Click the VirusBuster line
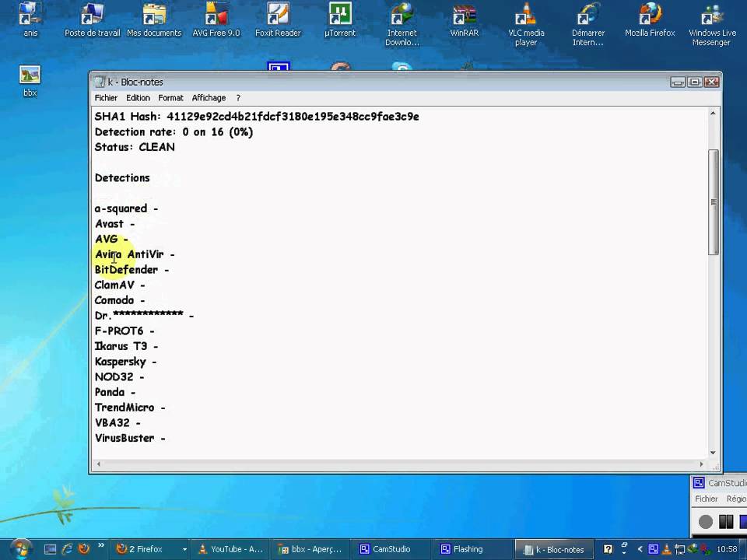The height and width of the screenshot is (560, 747). (130, 438)
